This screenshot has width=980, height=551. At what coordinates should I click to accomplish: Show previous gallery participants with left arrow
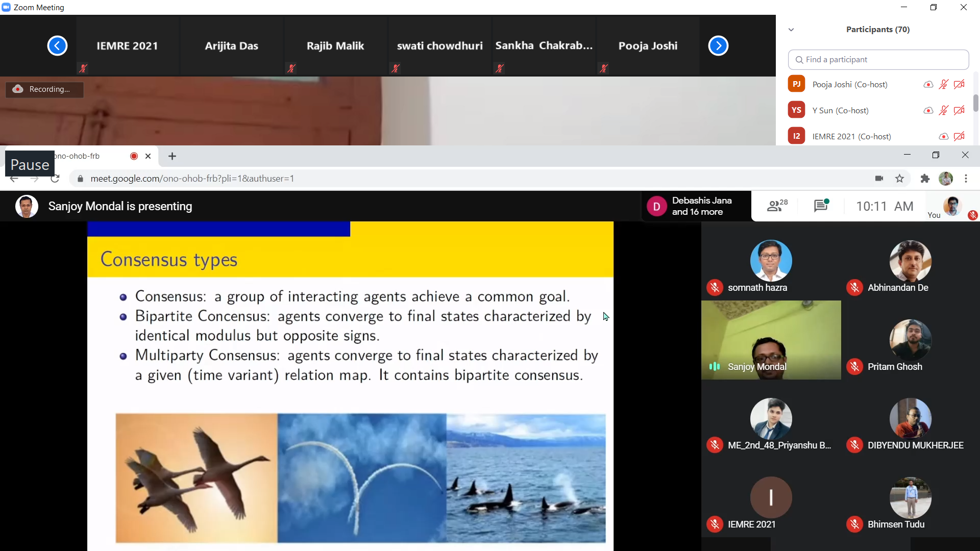click(57, 46)
